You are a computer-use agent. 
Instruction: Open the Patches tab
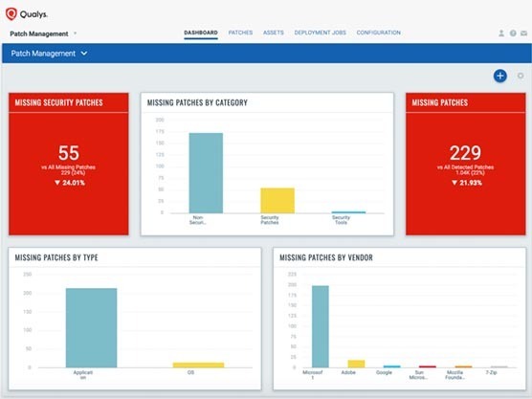240,33
